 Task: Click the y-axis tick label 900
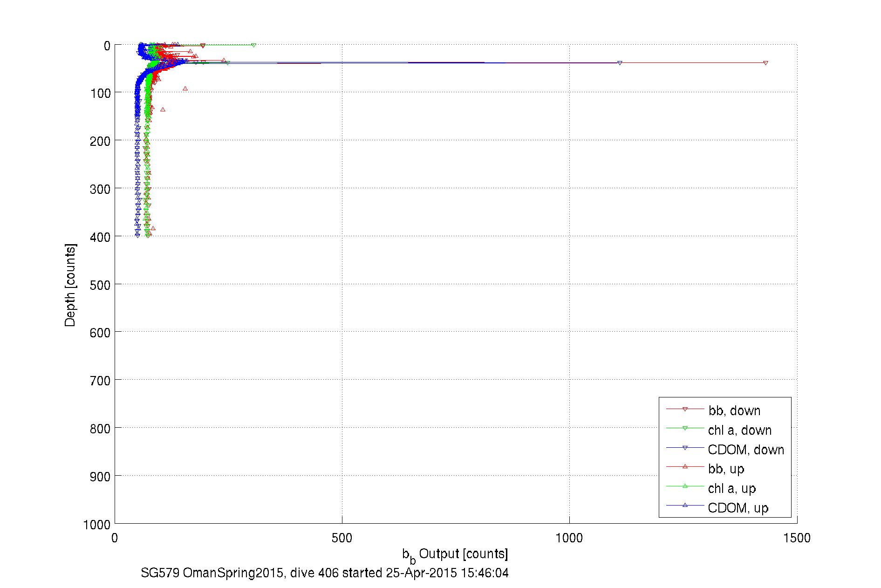click(x=100, y=476)
